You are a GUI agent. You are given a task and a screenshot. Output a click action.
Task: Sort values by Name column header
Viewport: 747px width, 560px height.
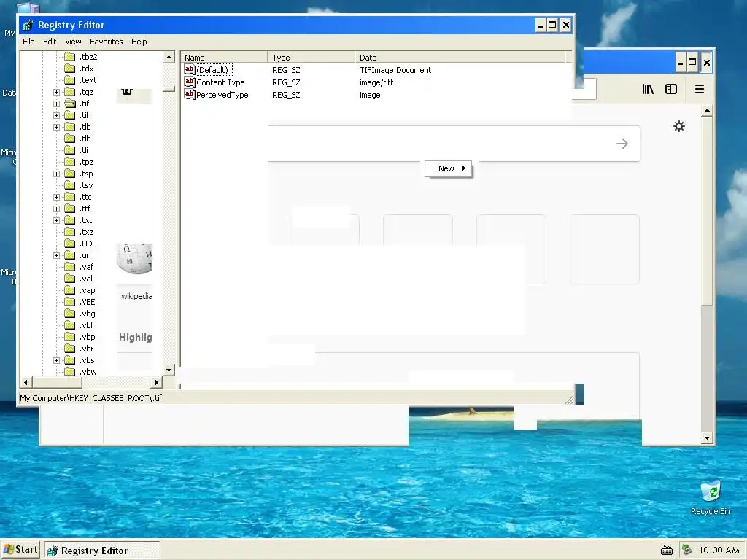[x=223, y=57]
